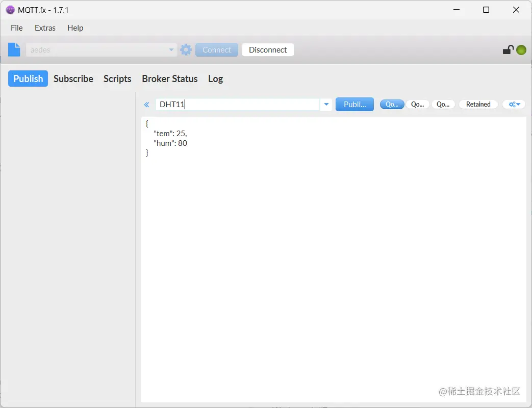Collapse panel with double-chevron icon
Screen dimensions: 532x408
[x=146, y=105]
